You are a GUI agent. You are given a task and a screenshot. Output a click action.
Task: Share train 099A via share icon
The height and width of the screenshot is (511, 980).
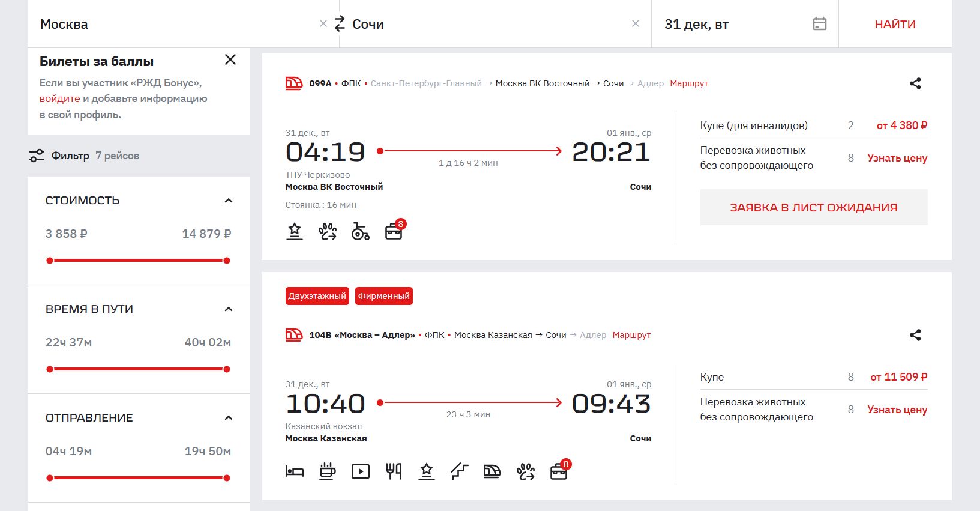click(915, 83)
